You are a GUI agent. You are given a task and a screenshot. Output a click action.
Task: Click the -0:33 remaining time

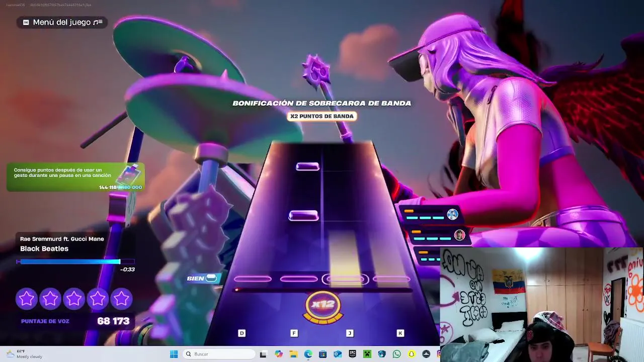click(127, 269)
